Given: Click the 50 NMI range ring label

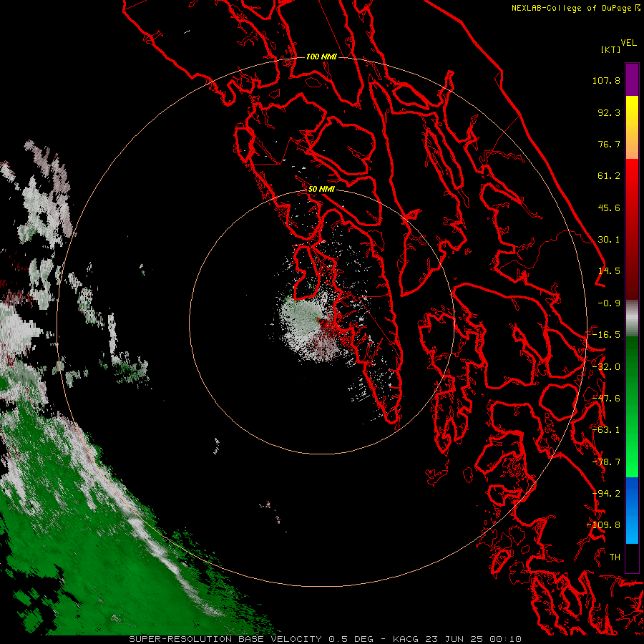Looking at the screenshot, I should tap(321, 189).
